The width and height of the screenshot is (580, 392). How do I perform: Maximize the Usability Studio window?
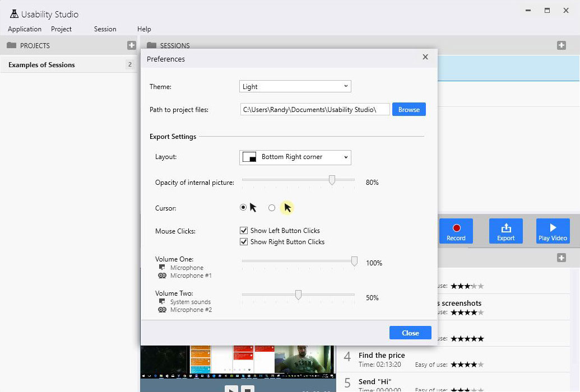click(547, 10)
